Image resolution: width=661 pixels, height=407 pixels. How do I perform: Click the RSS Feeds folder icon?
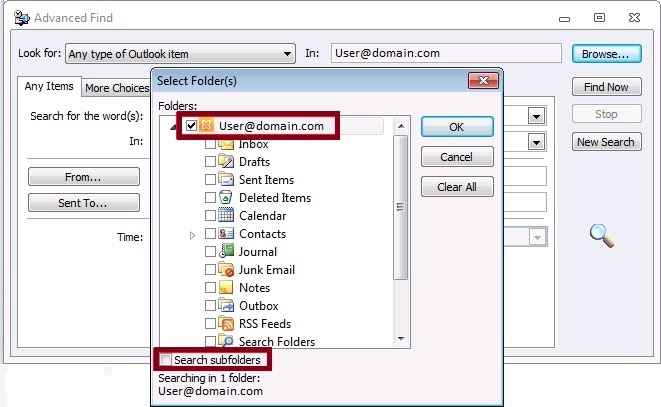[x=226, y=323]
